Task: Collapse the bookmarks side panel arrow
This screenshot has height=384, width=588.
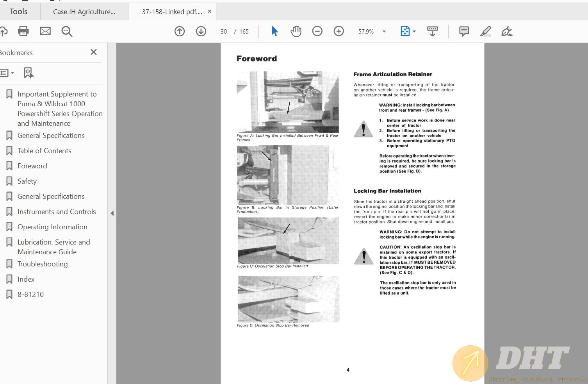Action: [x=112, y=213]
